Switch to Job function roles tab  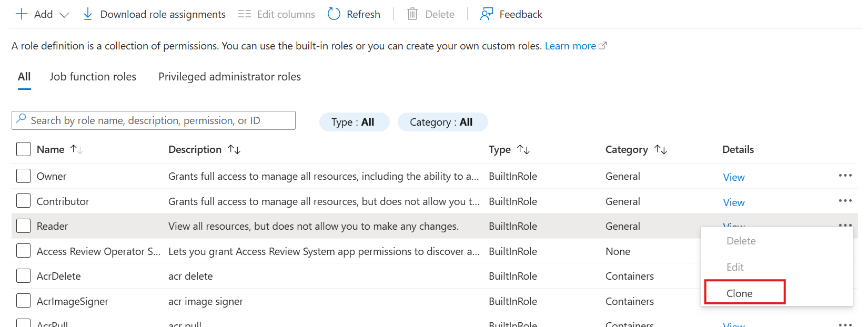pyautogui.click(x=93, y=77)
